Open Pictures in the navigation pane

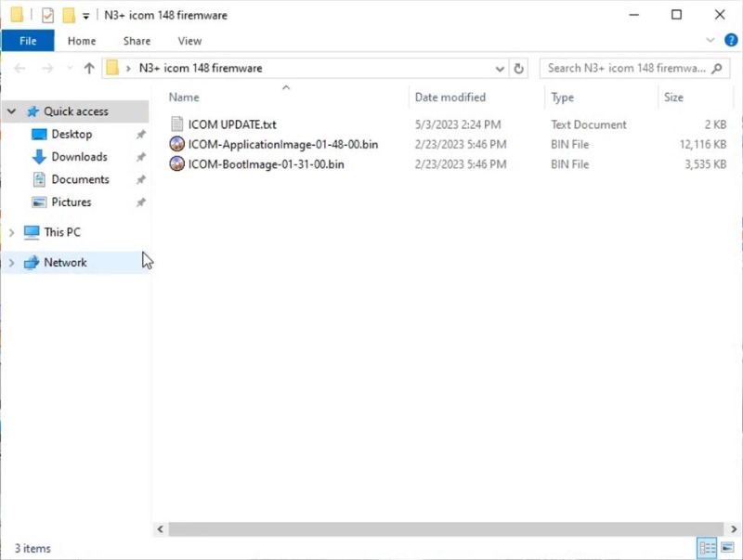72,202
